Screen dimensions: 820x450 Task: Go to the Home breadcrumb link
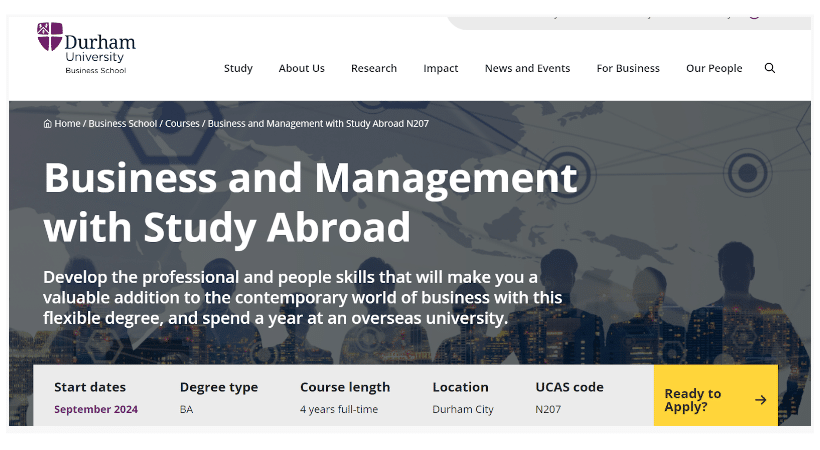(x=67, y=123)
